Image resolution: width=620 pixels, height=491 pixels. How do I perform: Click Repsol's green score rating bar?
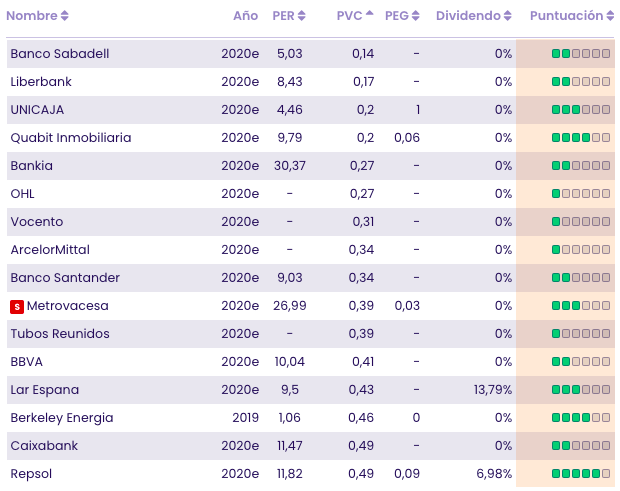click(x=581, y=473)
